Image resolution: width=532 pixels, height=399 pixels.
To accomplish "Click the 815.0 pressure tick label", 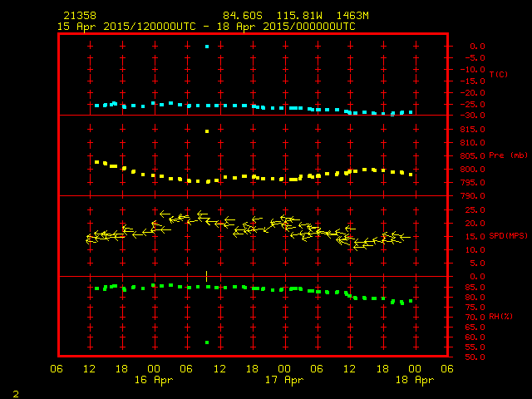I will pyautogui.click(x=472, y=130).
